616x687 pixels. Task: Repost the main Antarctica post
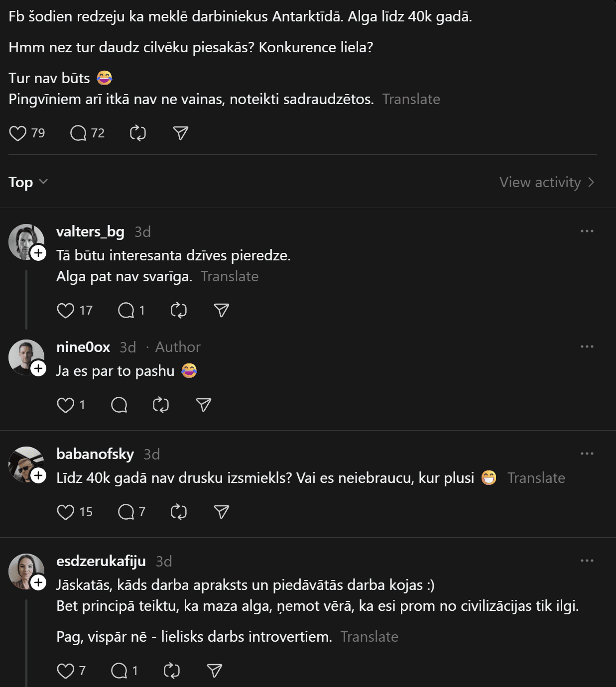pyautogui.click(x=138, y=133)
